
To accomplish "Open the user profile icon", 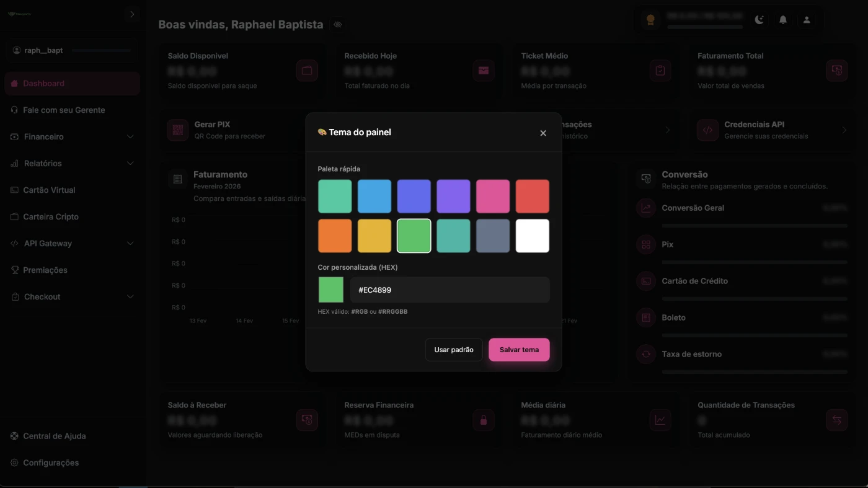I will 807,20.
